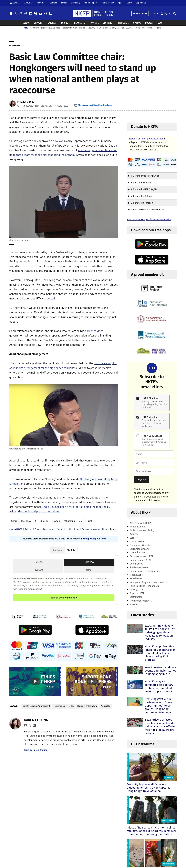Open the YouTube icon in header
The image size is (186, 868).
point(41,14)
